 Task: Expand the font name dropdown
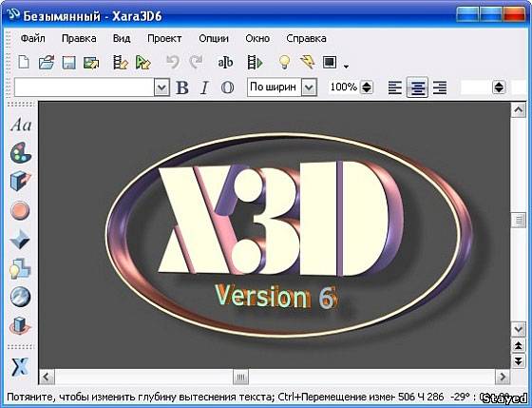pyautogui.click(x=161, y=88)
